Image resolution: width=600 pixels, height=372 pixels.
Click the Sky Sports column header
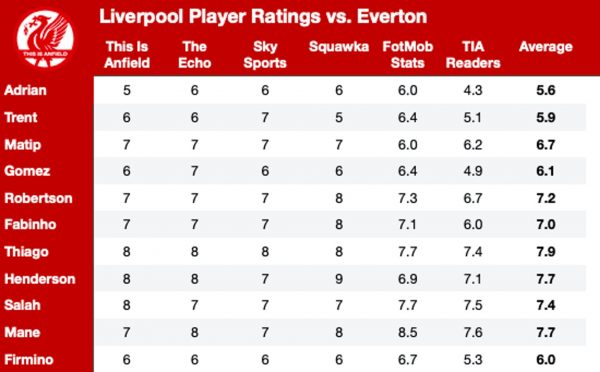click(265, 55)
